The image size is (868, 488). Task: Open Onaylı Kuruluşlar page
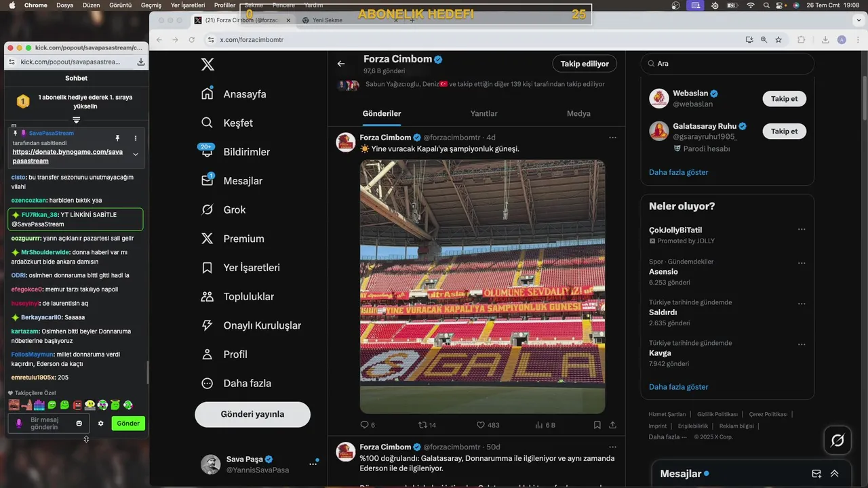252,325
